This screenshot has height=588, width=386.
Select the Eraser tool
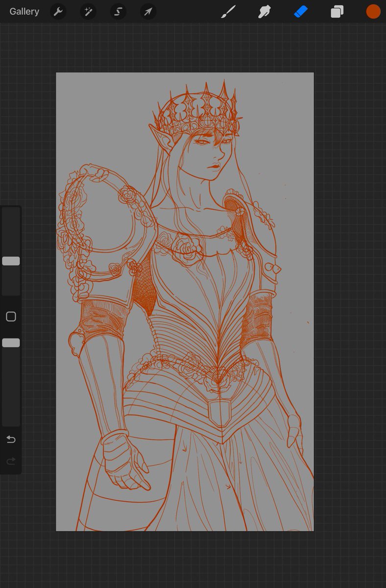coord(301,12)
